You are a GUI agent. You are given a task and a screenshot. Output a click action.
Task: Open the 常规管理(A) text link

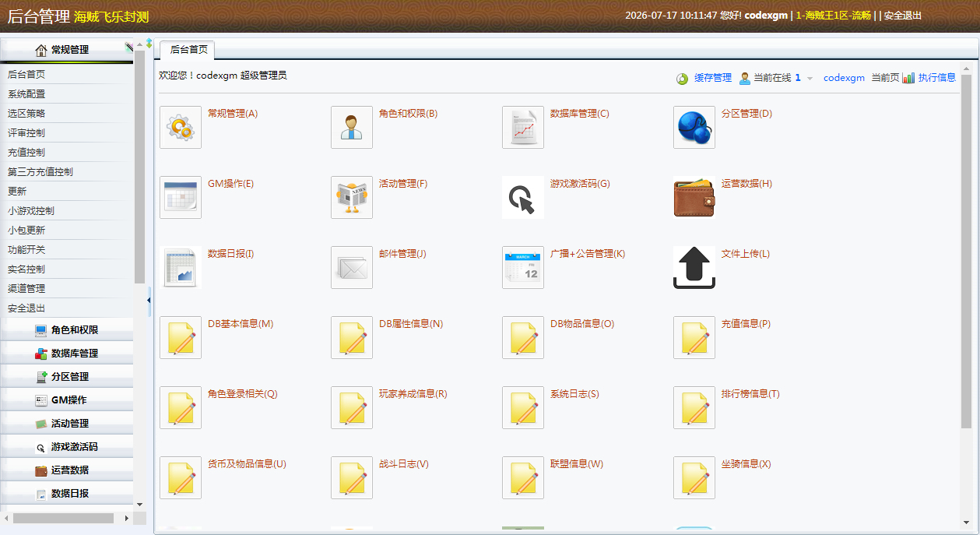tap(233, 114)
